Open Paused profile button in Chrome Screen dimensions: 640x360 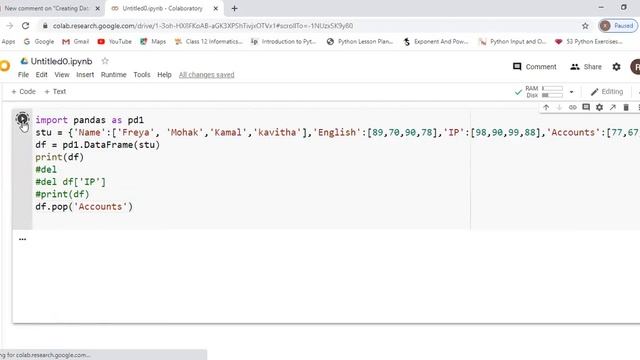click(x=618, y=26)
